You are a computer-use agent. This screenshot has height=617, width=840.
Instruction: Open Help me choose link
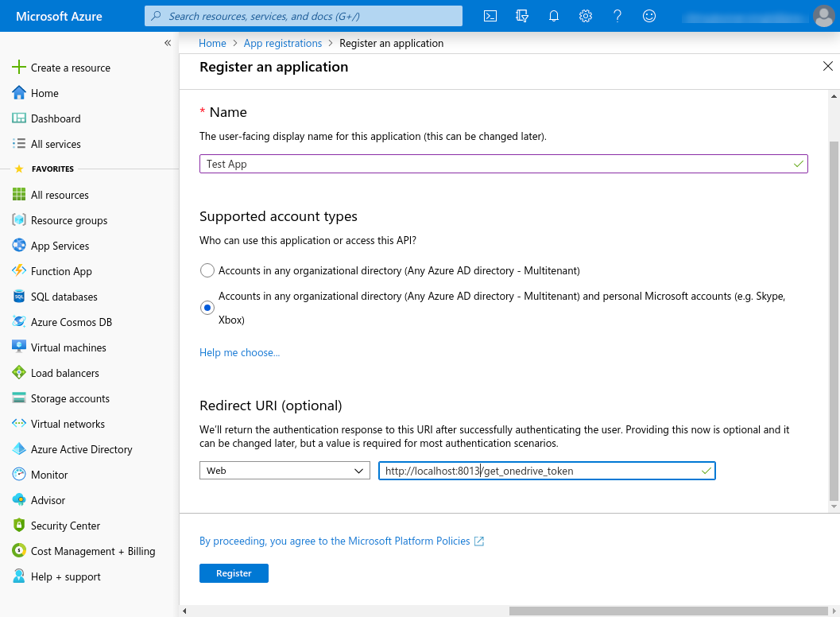click(x=239, y=352)
